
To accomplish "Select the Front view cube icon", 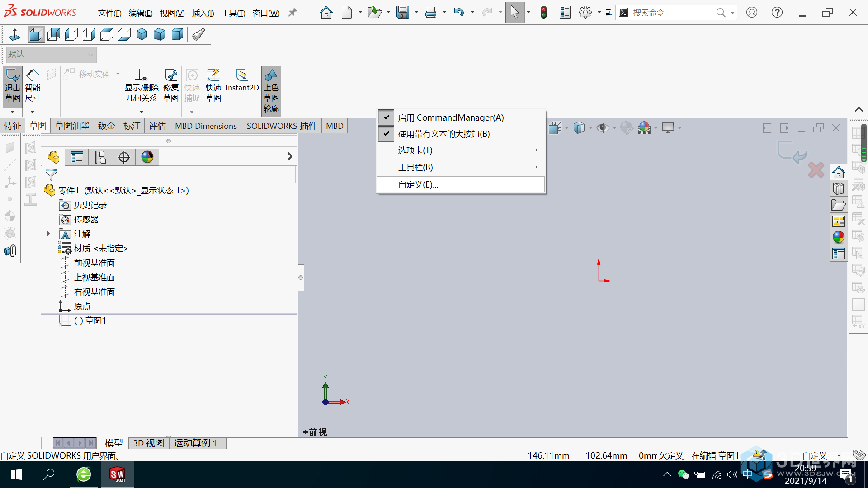I will click(x=36, y=34).
